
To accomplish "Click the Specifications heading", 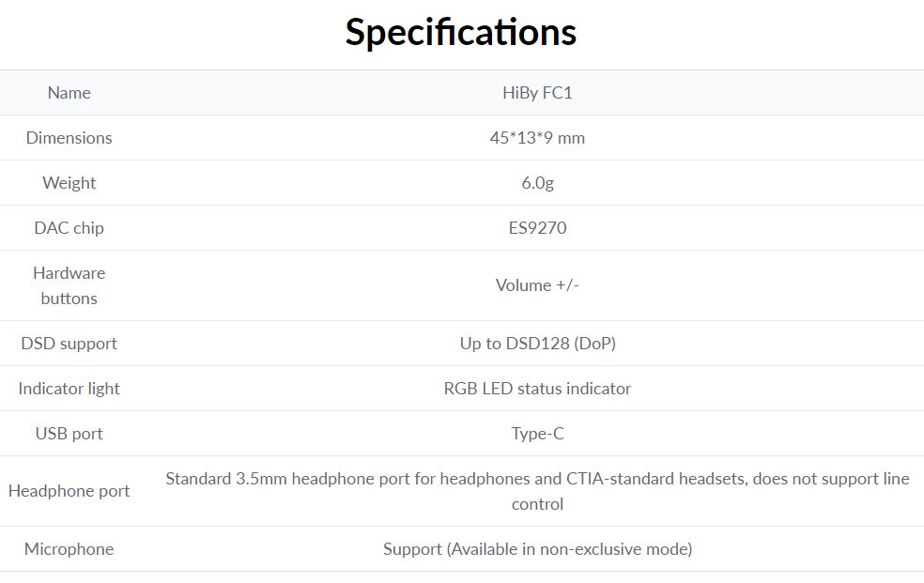I will [x=460, y=32].
